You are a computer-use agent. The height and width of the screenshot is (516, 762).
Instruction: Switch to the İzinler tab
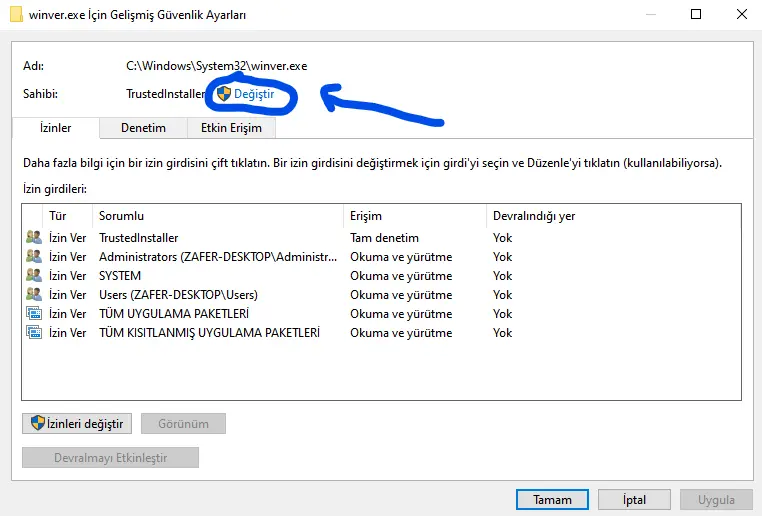55,128
